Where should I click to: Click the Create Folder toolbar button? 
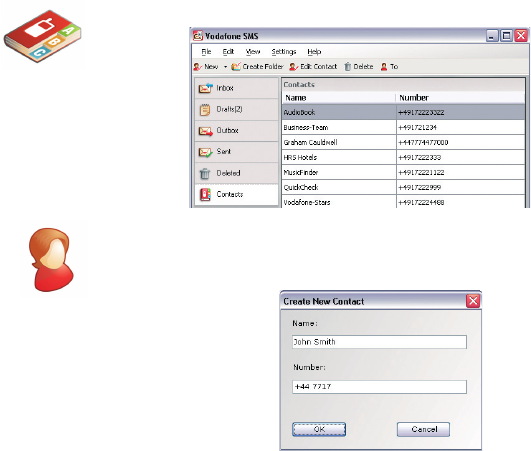(x=257, y=67)
